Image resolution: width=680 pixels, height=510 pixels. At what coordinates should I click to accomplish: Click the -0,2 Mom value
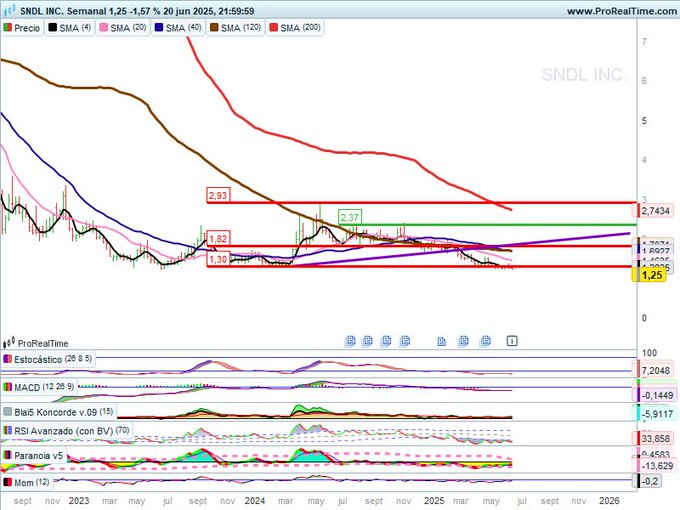pos(650,481)
